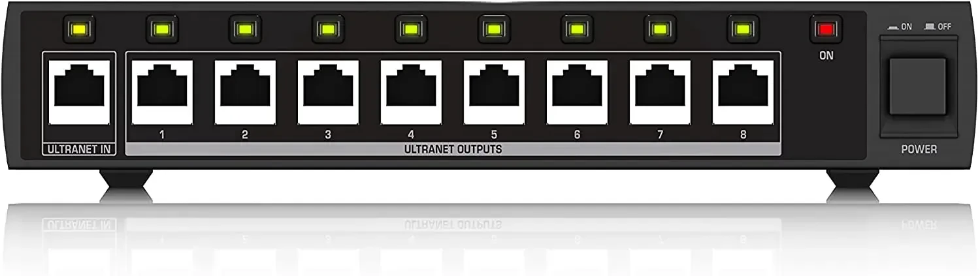980x276 pixels.
Task: Click Ultranet output port 7
Action: pyautogui.click(x=660, y=92)
